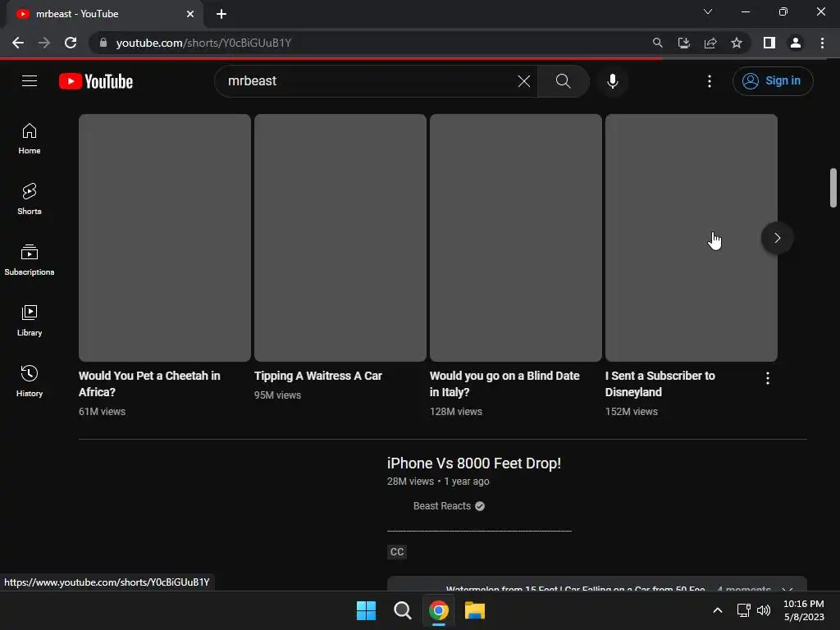840x630 pixels.
Task: Click the '152M views' text
Action: [x=631, y=412]
